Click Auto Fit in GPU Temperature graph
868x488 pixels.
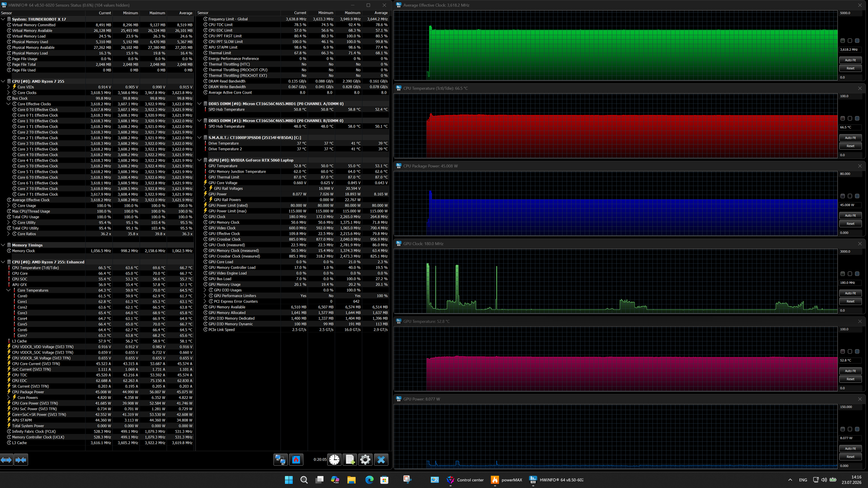coord(850,371)
